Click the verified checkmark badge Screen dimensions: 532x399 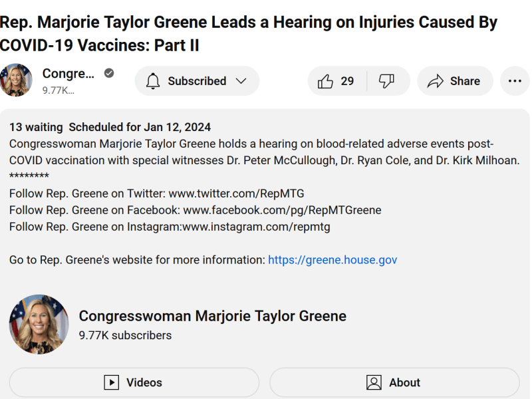[x=109, y=73]
